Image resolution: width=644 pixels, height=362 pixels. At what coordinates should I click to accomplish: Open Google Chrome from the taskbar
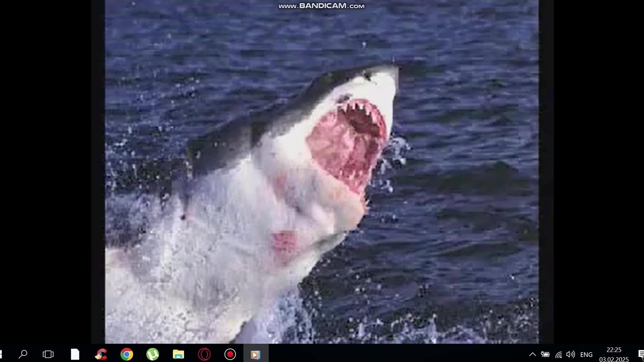(x=127, y=354)
